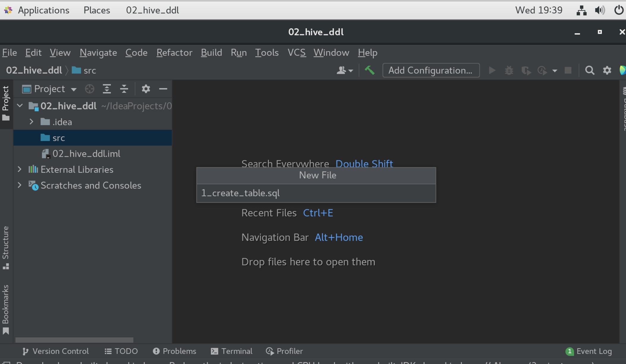Click the Wed 19:39 clock
The height and width of the screenshot is (364, 626).
(x=539, y=10)
